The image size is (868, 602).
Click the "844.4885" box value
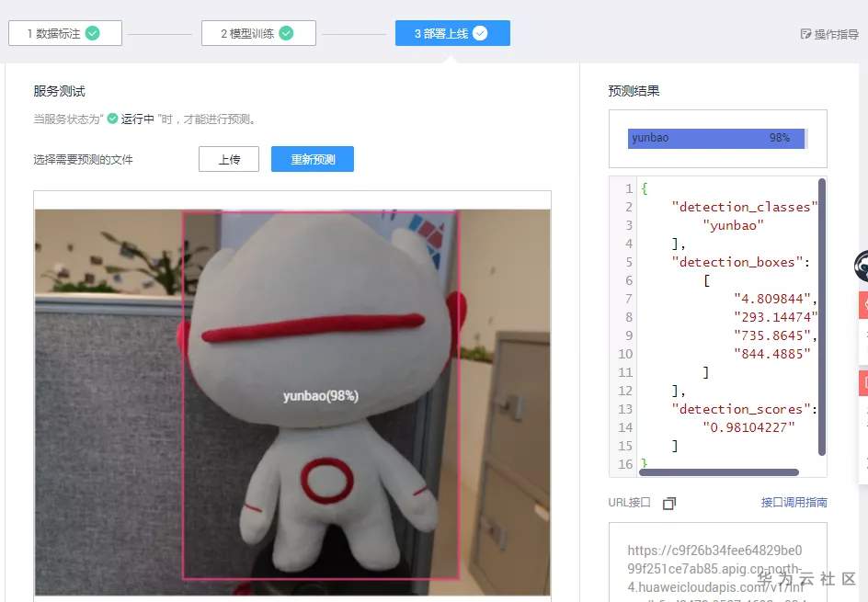click(x=771, y=354)
